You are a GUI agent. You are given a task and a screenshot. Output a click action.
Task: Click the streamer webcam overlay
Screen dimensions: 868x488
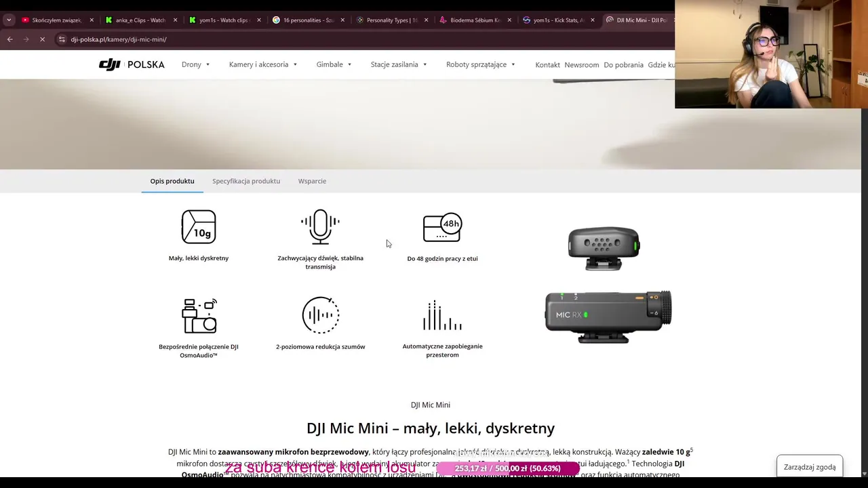771,54
